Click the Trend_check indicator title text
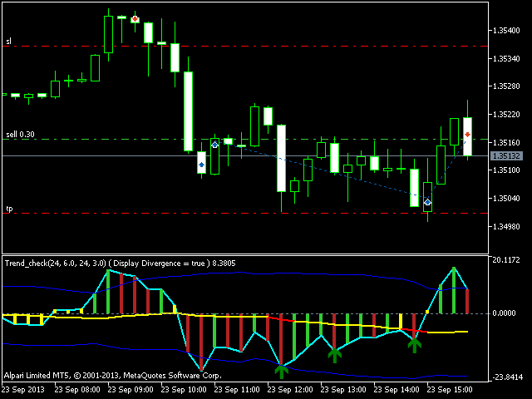 click(120, 264)
